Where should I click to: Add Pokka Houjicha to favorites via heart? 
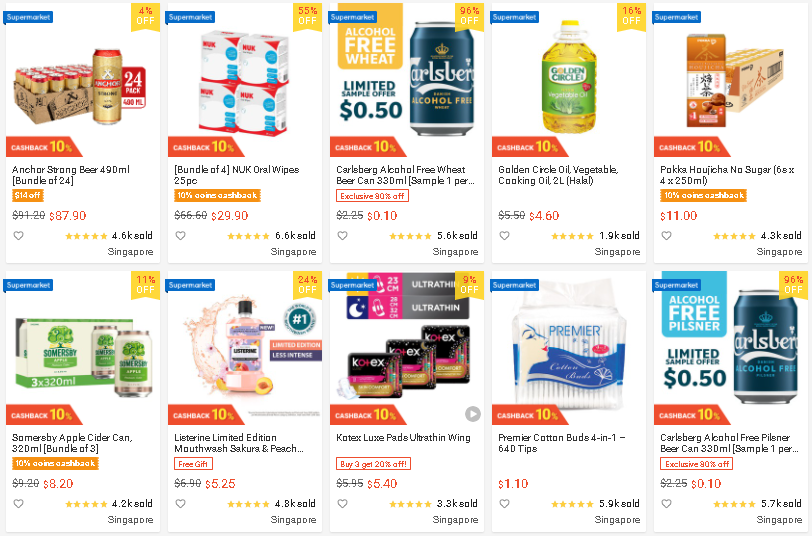pos(666,236)
